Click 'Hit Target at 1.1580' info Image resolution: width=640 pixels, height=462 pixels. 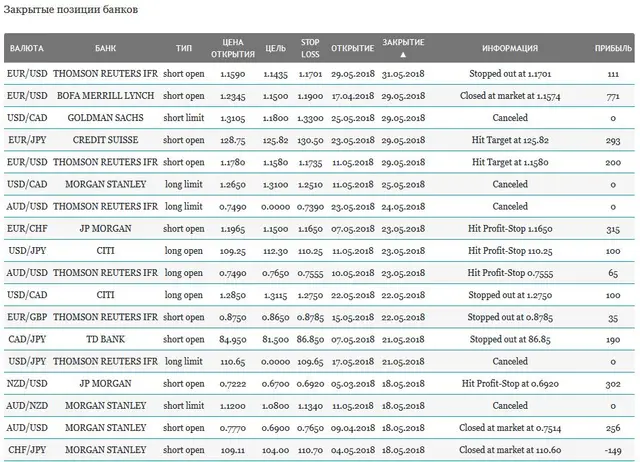pyautogui.click(x=510, y=162)
